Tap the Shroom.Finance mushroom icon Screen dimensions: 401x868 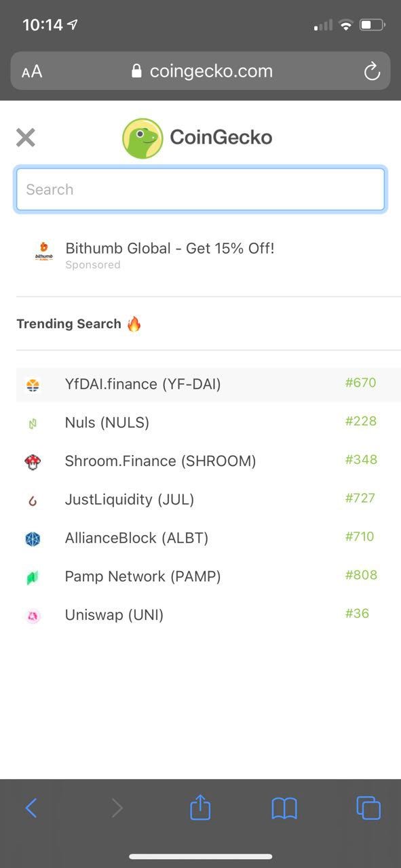33,462
